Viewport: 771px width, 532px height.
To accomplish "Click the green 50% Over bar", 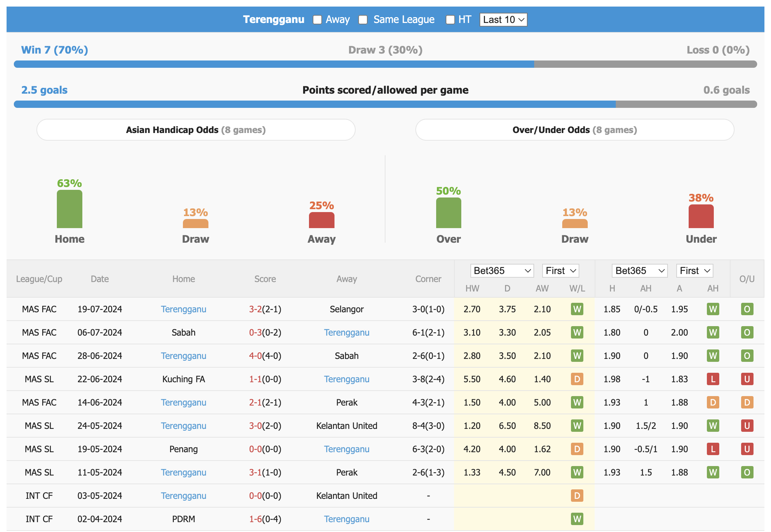I will click(x=449, y=213).
